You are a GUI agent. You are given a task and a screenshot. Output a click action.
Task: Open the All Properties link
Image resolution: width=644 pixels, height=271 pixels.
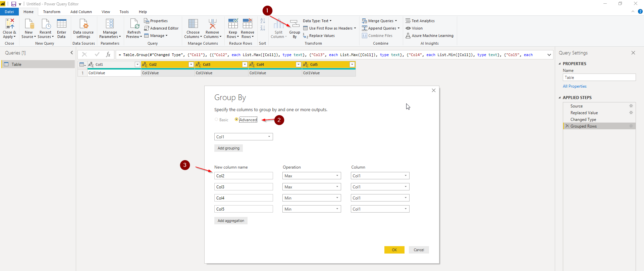[x=575, y=86]
